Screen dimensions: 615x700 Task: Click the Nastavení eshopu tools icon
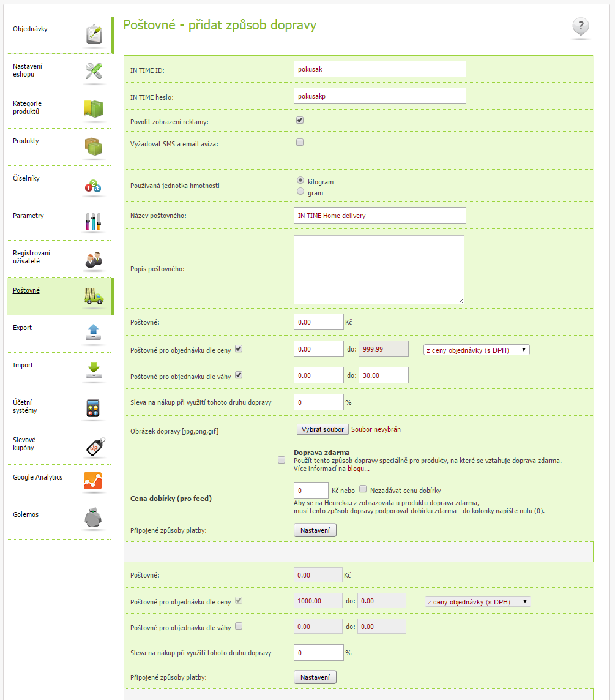point(94,71)
